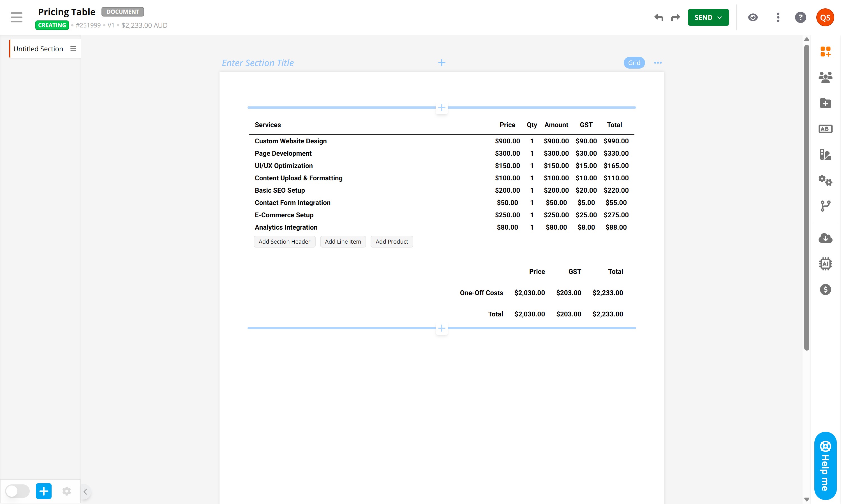The width and height of the screenshot is (841, 504).
Task: Collapse the left section panel chevron
Action: (85, 491)
